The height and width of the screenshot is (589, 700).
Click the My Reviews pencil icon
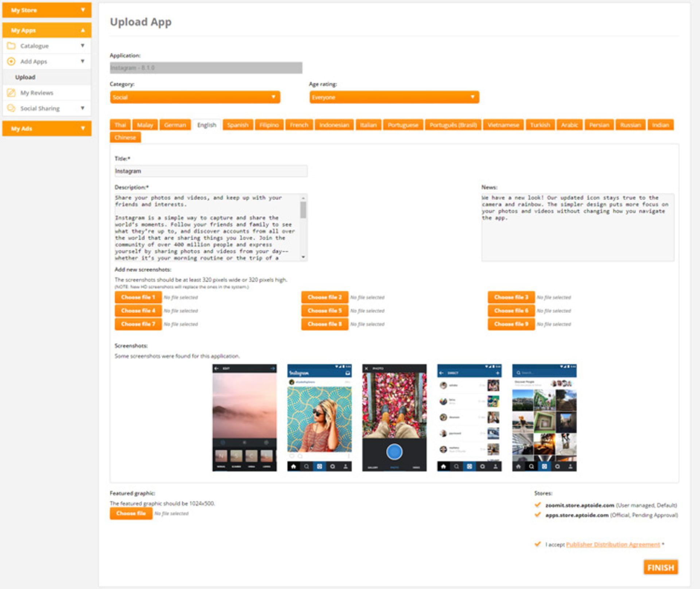[11, 93]
